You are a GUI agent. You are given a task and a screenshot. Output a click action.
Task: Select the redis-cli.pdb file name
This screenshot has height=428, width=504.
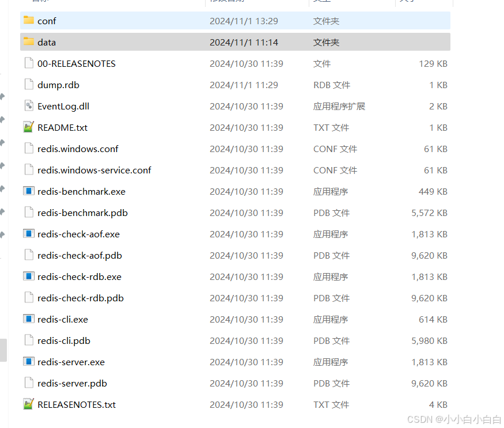[64, 341]
